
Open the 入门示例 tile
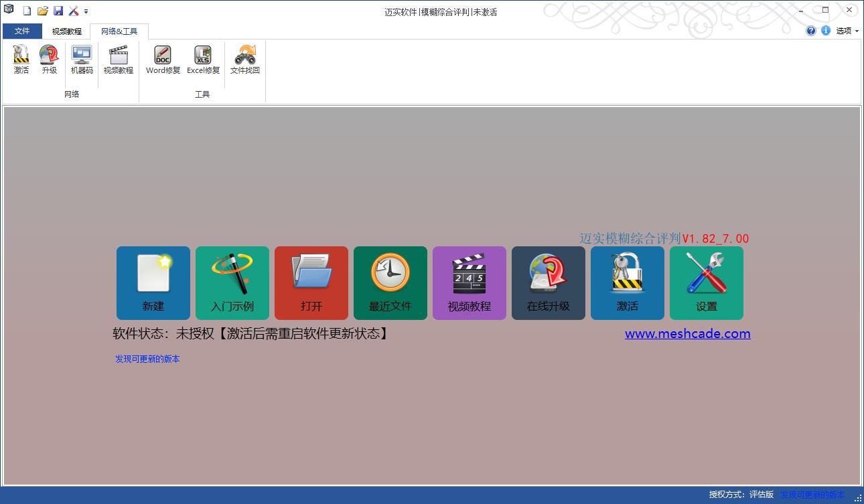pyautogui.click(x=232, y=283)
